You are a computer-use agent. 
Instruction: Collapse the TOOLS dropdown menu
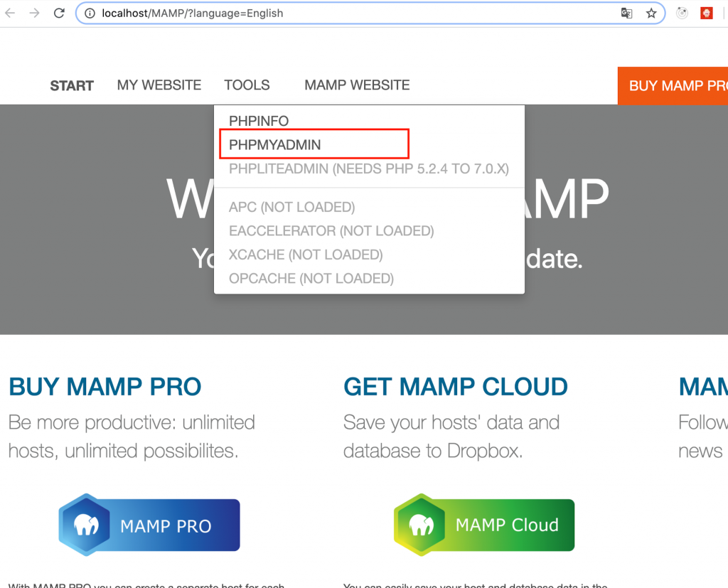pos(247,85)
